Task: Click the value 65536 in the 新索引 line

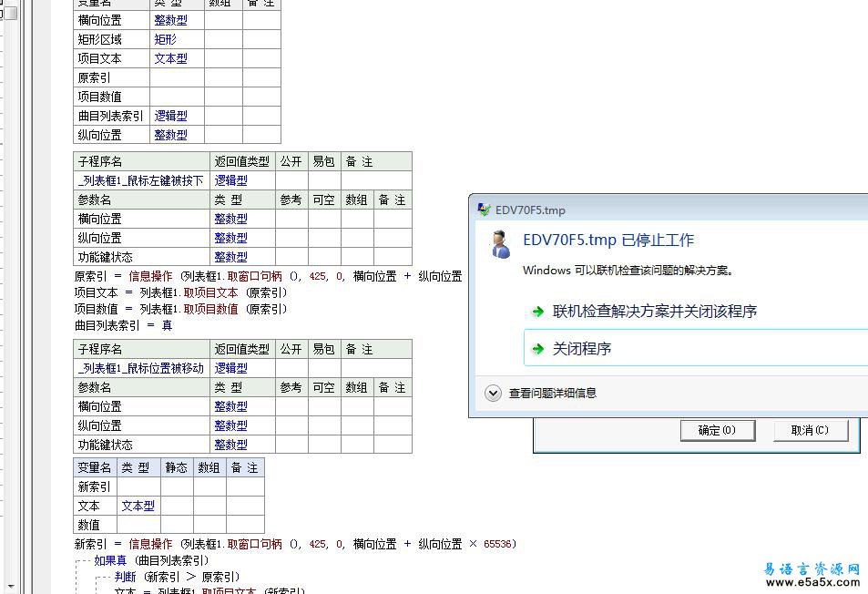Action: click(x=497, y=544)
